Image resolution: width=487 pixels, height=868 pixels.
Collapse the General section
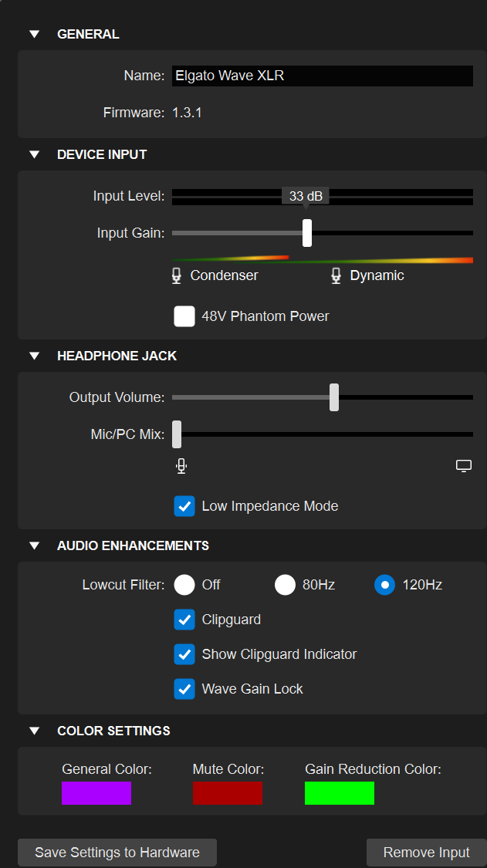point(35,34)
